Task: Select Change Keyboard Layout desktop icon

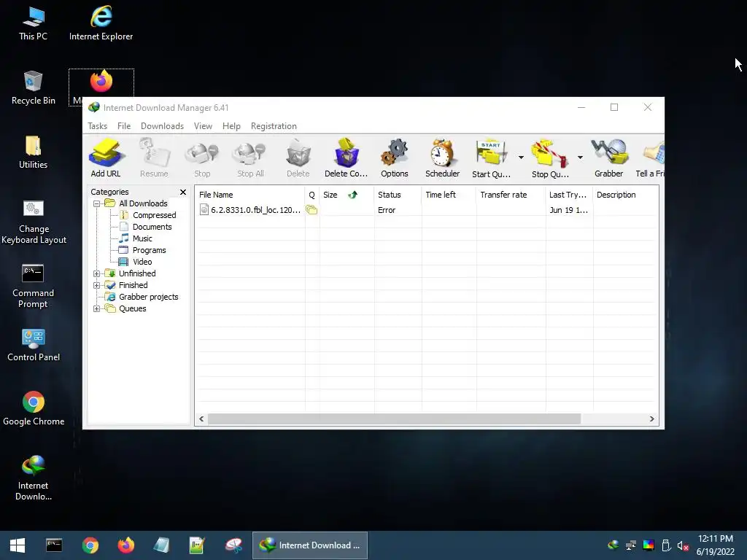Action: click(x=34, y=222)
